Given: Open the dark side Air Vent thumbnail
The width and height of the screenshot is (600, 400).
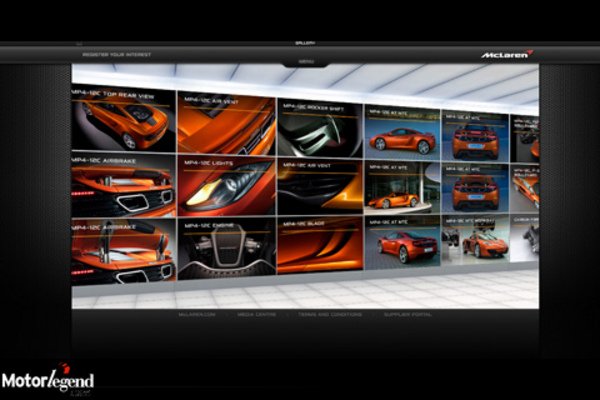Looking at the screenshot, I should click(x=320, y=188).
